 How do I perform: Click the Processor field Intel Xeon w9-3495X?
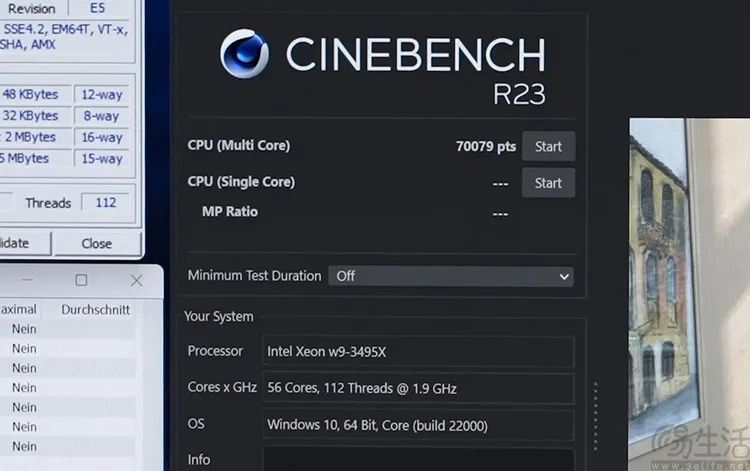click(x=418, y=352)
